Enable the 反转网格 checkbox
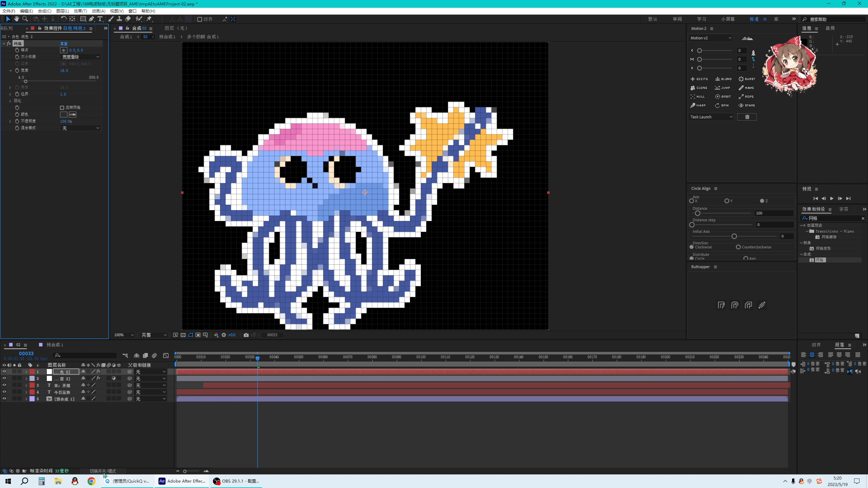Viewport: 868px width, 488px height. [62, 108]
